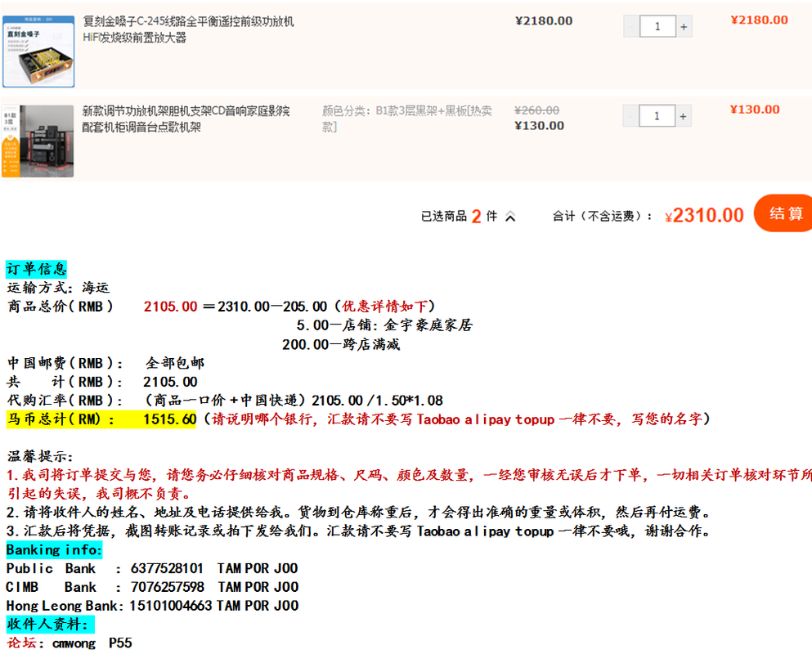Select the 颜色分类 B1款3层黑架 option text
Image resolution: width=812 pixels, height=654 pixels.
[407, 119]
